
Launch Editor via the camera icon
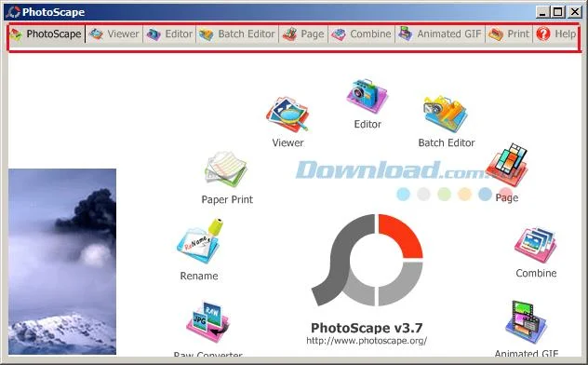point(367,96)
